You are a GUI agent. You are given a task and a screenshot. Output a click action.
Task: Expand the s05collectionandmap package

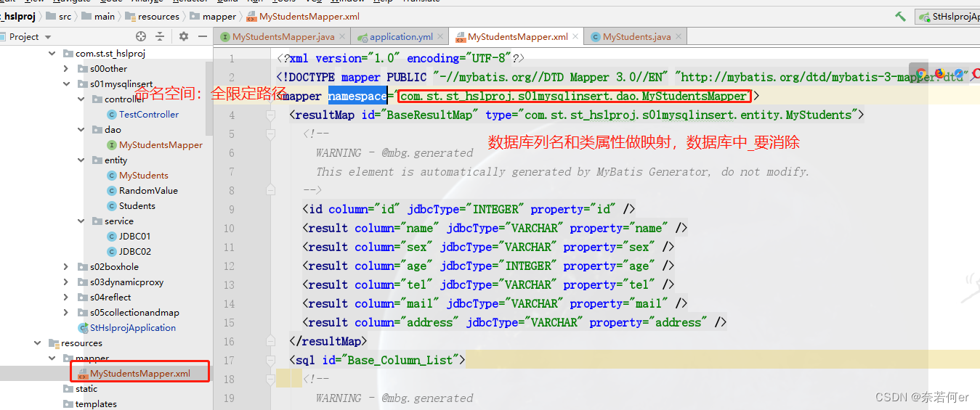(66, 313)
